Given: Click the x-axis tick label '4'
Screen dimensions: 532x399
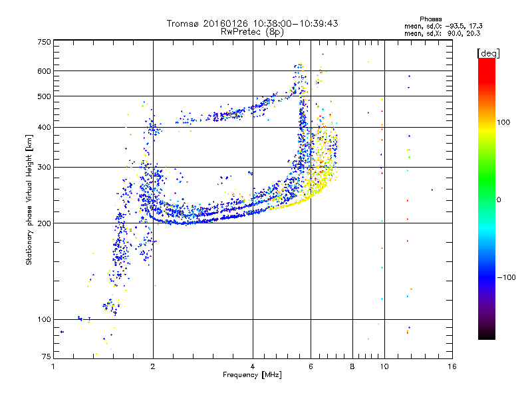Looking at the screenshot, I should [253, 366].
